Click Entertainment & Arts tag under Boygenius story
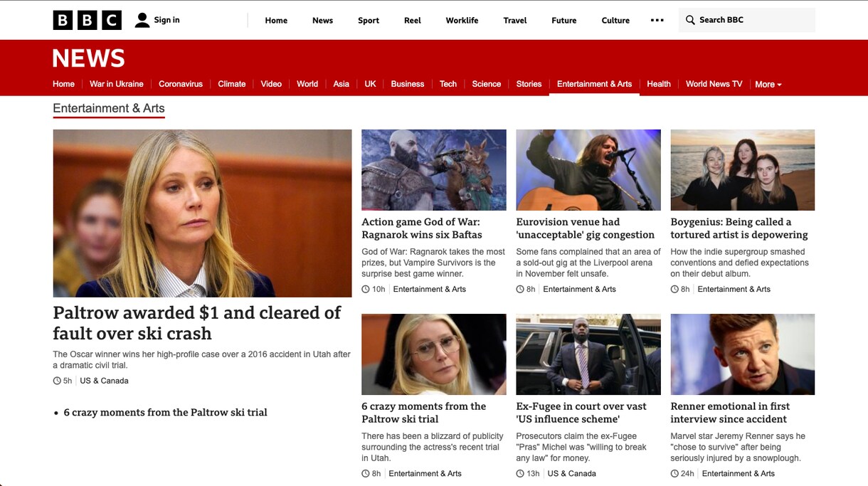Image resolution: width=868 pixels, height=486 pixels. point(734,289)
